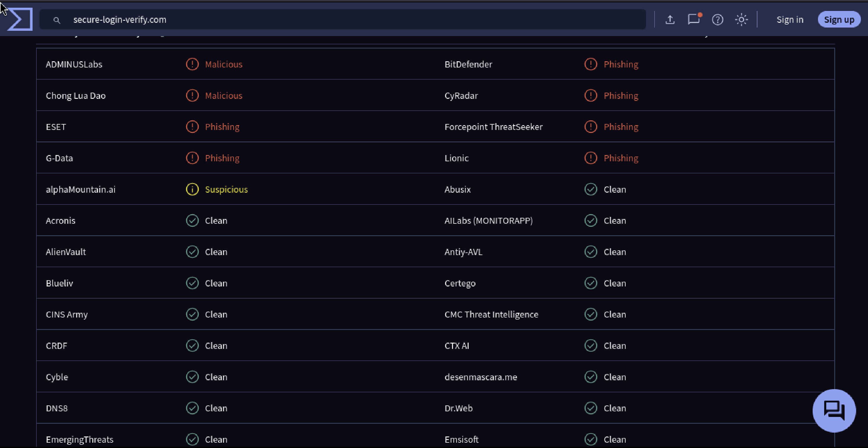Click the ADMINUSLabs malicious alert icon
The height and width of the screenshot is (448, 868).
tap(192, 64)
